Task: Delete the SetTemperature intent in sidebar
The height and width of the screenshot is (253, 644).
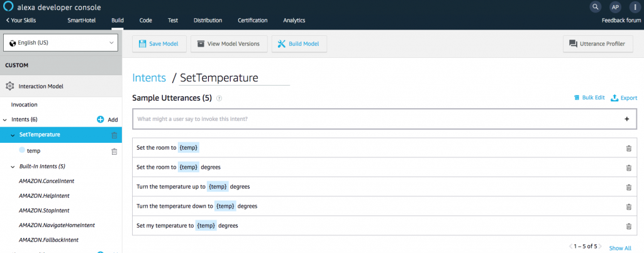Action: pyautogui.click(x=114, y=135)
